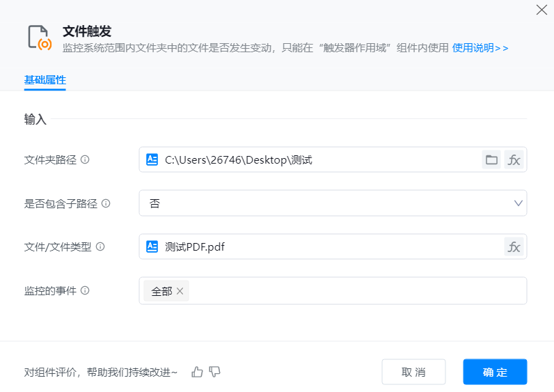Switch to the 基础属性 tab
This screenshot has height=392, width=554.
(45, 80)
